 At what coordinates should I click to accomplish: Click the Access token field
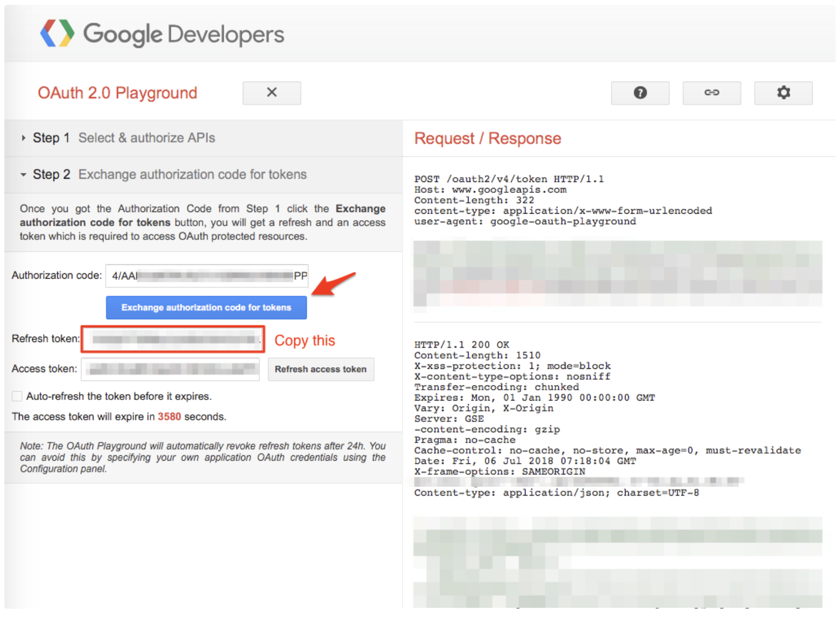click(170, 369)
